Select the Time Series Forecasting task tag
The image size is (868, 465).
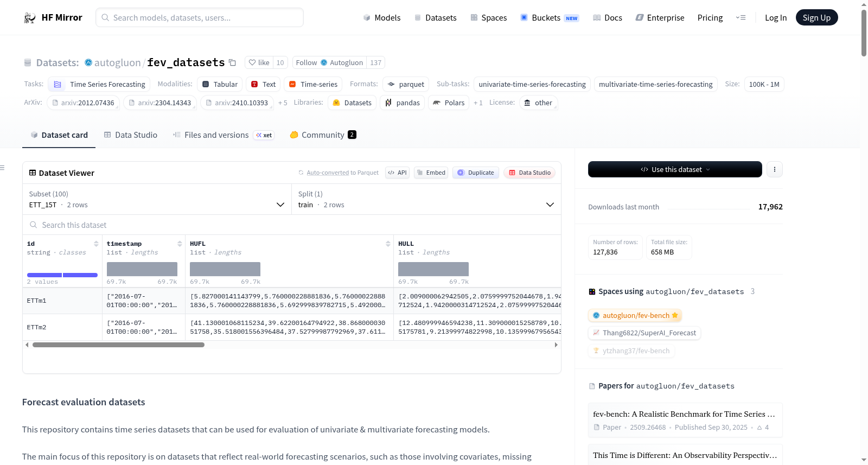click(99, 84)
